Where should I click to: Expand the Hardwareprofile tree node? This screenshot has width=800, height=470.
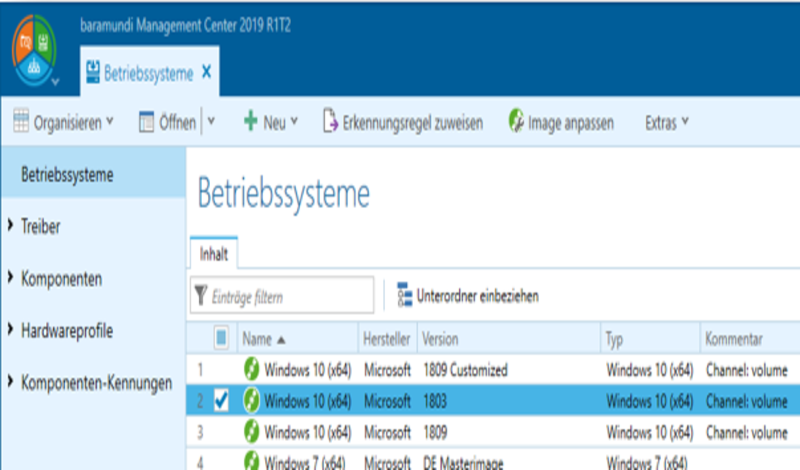(10, 329)
